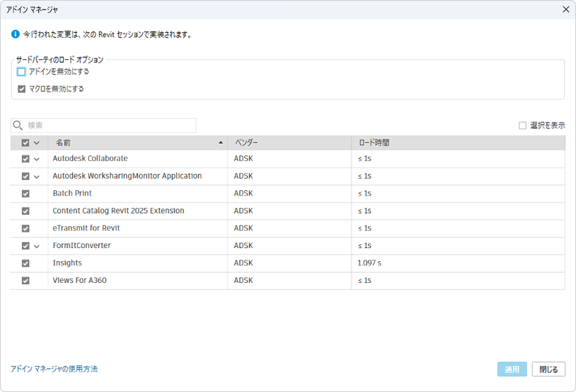Enable the アドインを無効にする checkbox
Screen dimensions: 576x392
tap(21, 72)
